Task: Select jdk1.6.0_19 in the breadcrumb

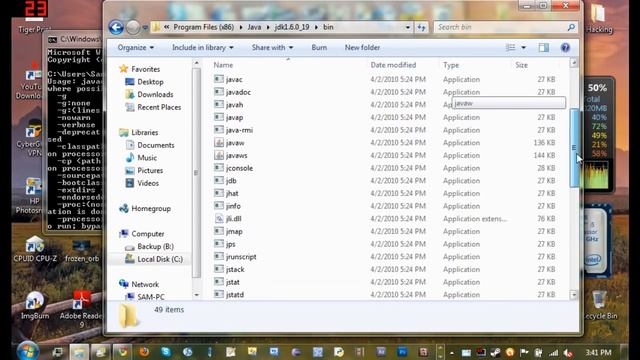Action: point(292,27)
